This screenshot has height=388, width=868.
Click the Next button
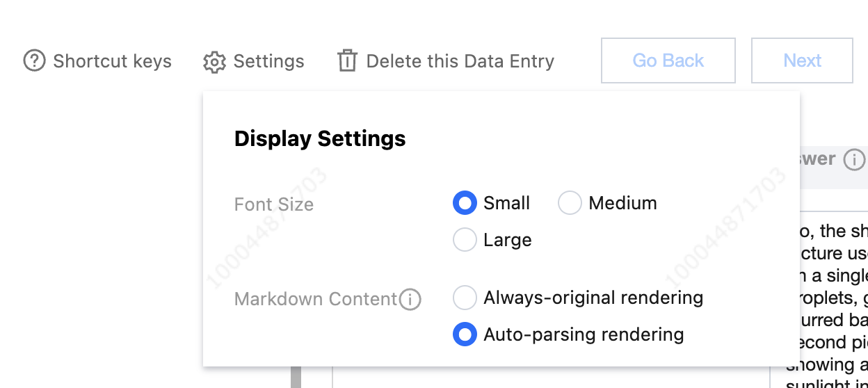click(802, 61)
